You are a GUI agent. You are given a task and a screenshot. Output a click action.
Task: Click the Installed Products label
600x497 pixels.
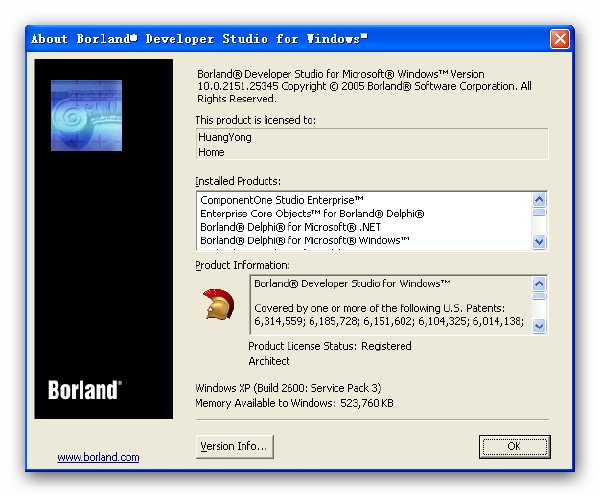pyautogui.click(x=238, y=181)
